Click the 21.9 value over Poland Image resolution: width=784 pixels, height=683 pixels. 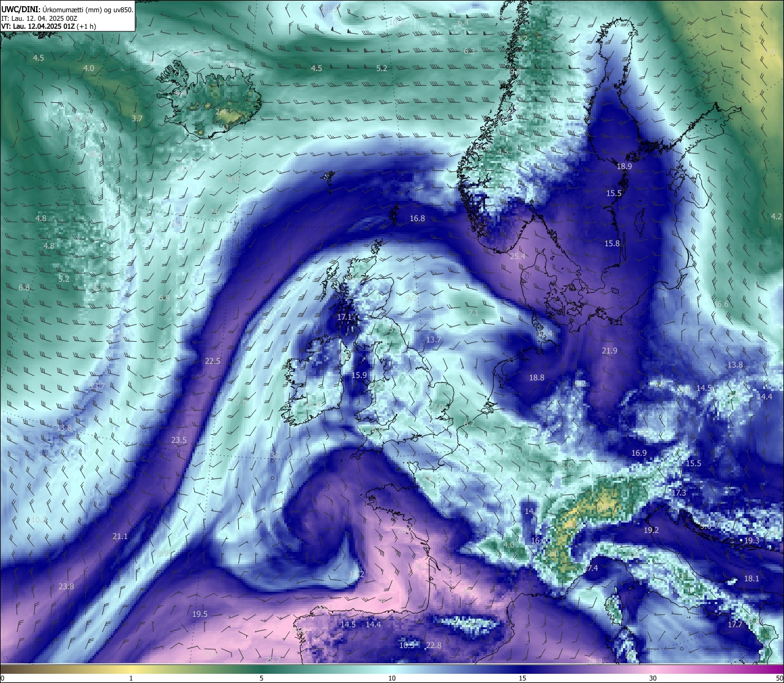coord(609,350)
